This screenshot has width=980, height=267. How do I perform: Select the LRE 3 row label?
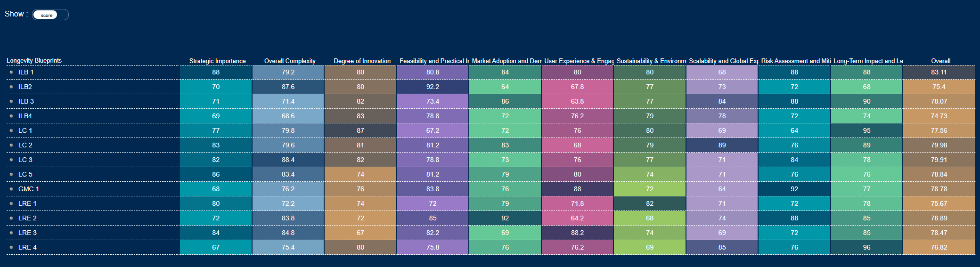pos(27,233)
